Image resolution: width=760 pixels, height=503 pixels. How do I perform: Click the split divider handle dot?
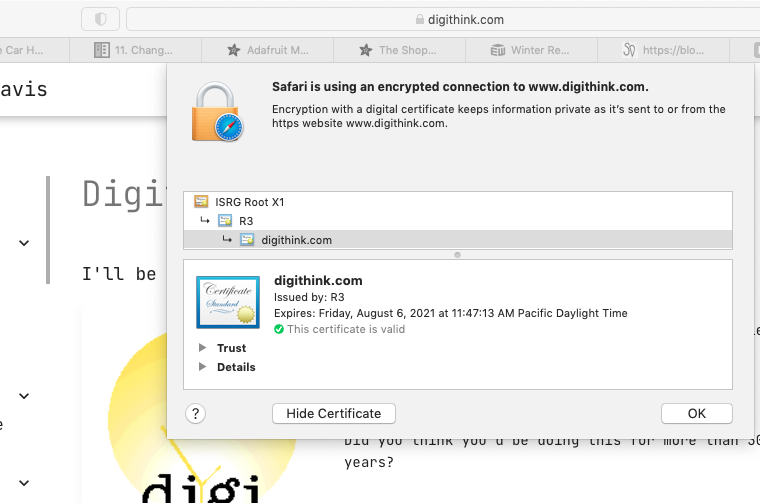(x=457, y=255)
